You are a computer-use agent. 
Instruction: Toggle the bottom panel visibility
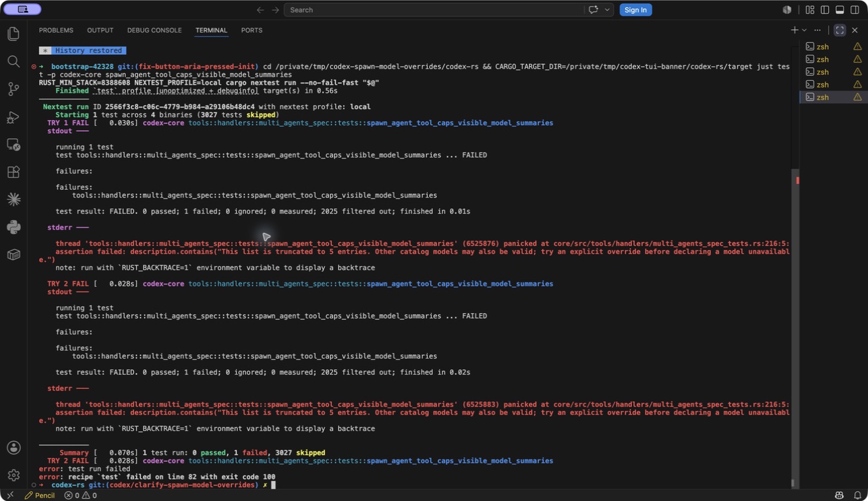tap(840, 10)
